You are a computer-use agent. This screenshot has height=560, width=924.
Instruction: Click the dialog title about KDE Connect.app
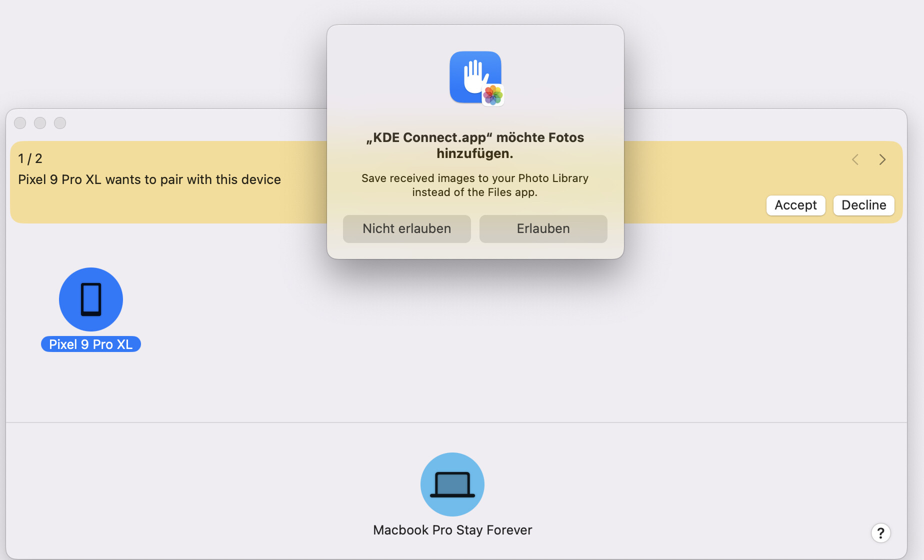475,145
